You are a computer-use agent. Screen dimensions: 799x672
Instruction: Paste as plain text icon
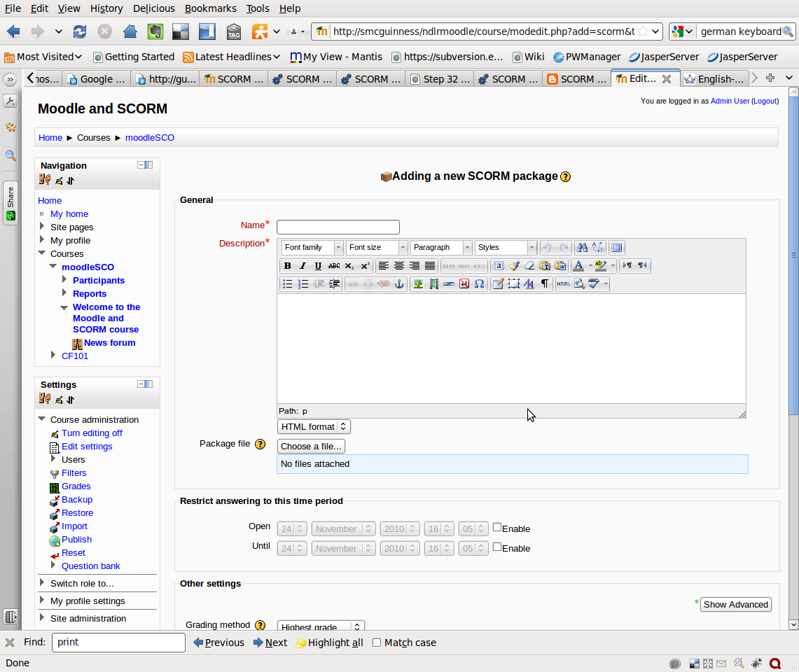[545, 265]
